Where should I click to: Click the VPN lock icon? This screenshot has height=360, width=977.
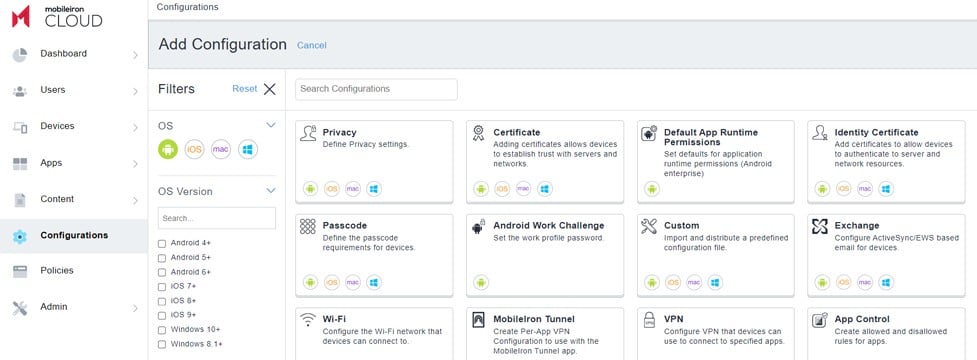tap(649, 320)
